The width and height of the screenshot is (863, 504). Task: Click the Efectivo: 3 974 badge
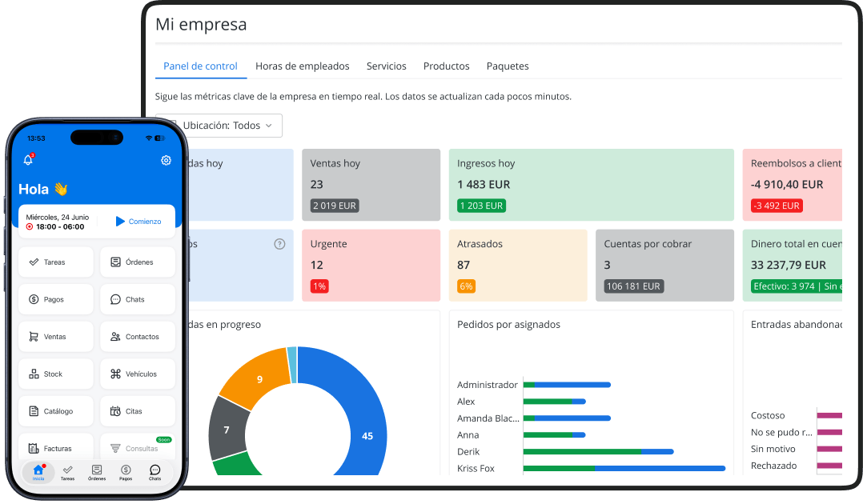pyautogui.click(x=797, y=286)
